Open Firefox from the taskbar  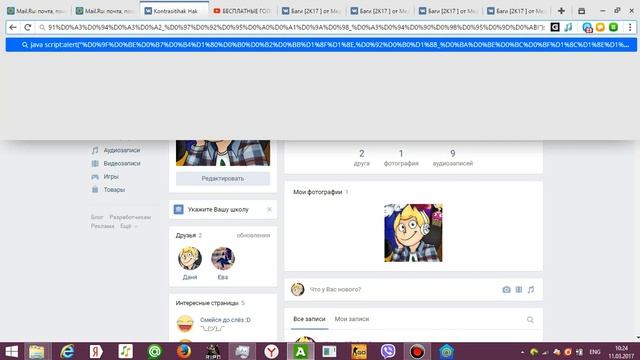point(184,351)
